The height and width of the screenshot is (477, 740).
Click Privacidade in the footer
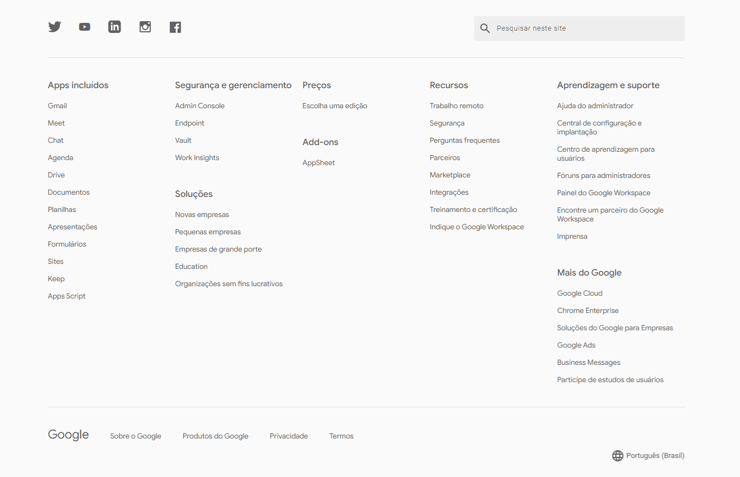click(289, 436)
